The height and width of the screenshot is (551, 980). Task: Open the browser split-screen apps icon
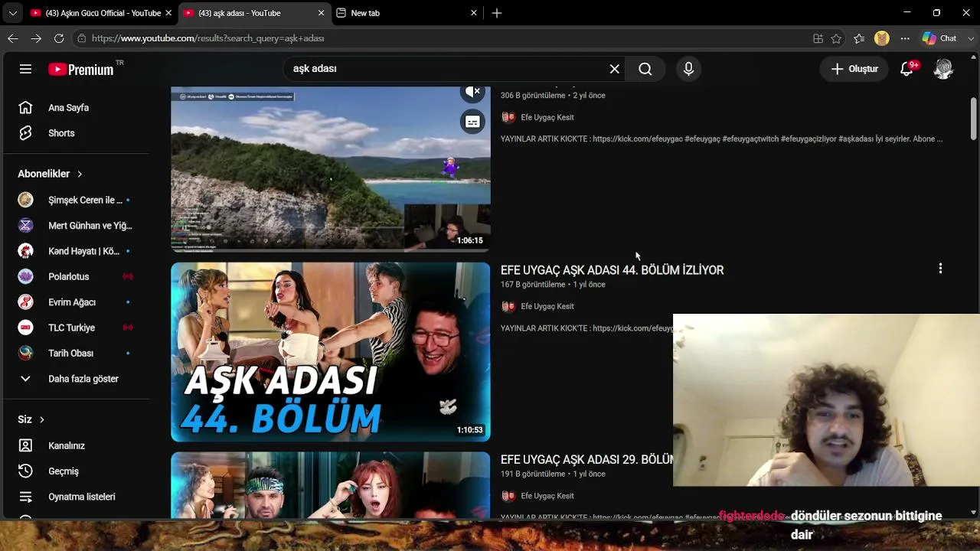click(818, 38)
